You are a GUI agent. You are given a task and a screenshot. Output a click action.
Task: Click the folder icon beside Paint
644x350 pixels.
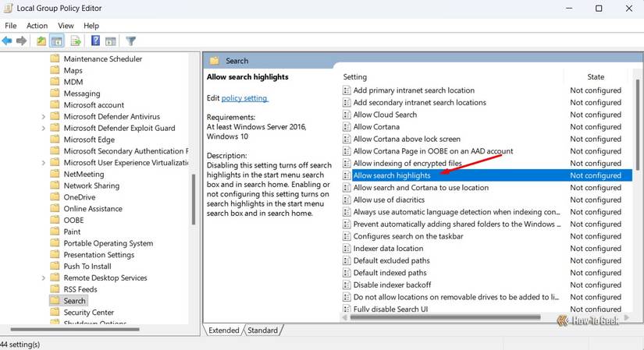tap(55, 232)
